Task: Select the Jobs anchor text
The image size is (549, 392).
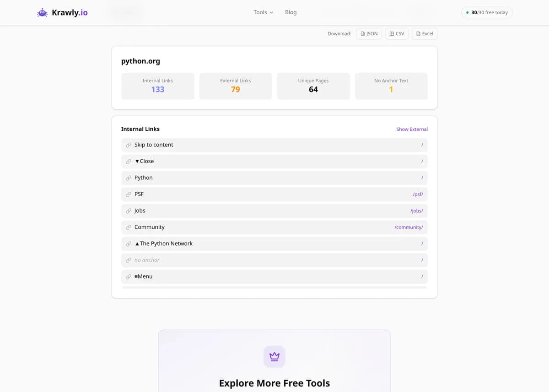Action: coord(140,211)
